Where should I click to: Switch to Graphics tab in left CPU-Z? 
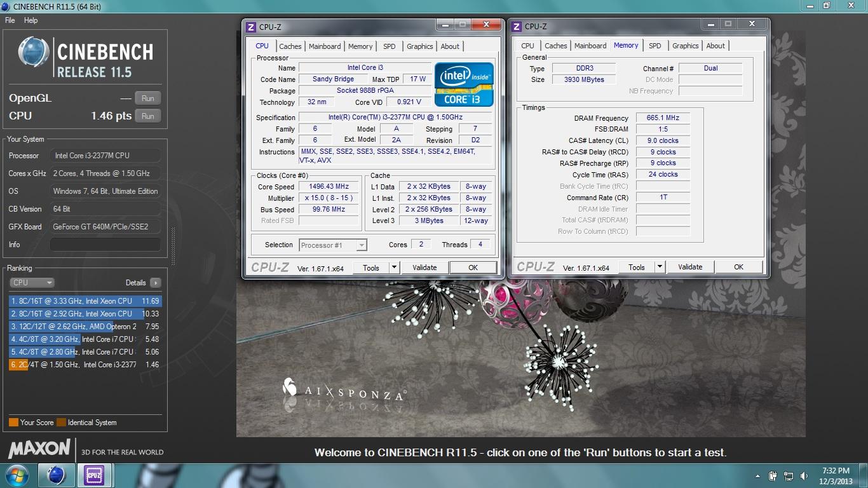(x=420, y=46)
